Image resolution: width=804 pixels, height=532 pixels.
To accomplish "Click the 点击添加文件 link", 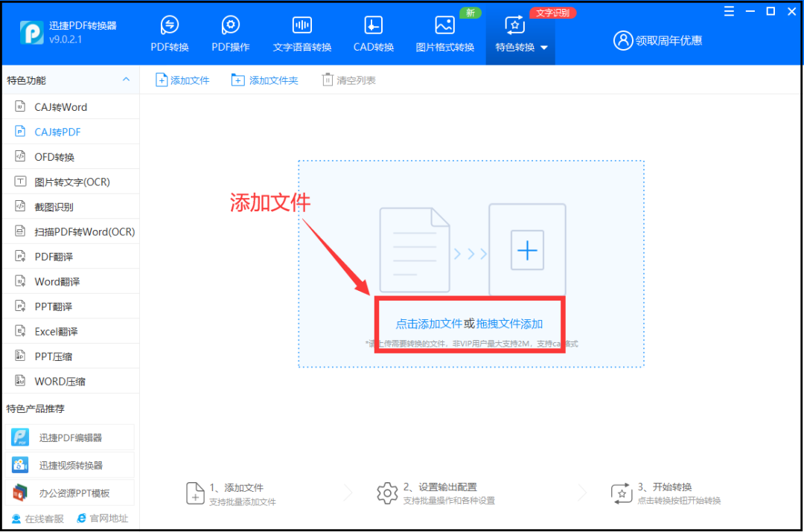I will pyautogui.click(x=429, y=324).
